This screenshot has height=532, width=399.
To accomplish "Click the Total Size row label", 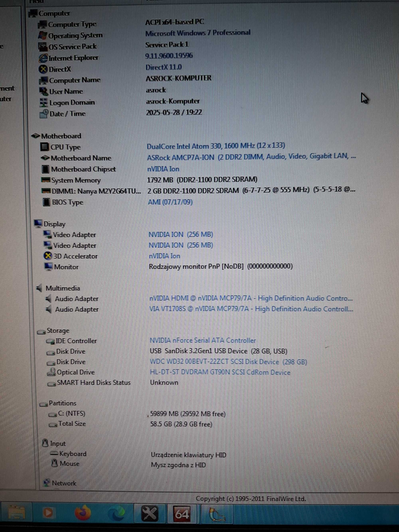I will (72, 423).
